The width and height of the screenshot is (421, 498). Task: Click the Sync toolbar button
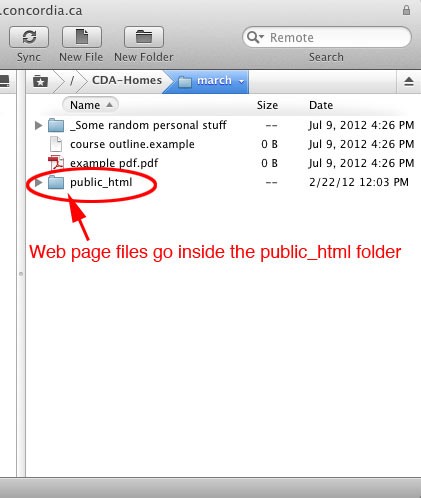tap(29, 37)
